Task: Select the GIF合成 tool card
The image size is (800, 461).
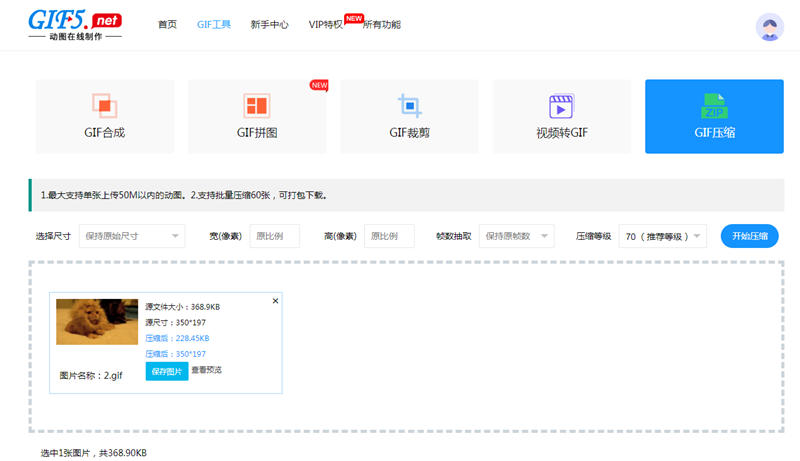Action: [x=105, y=116]
